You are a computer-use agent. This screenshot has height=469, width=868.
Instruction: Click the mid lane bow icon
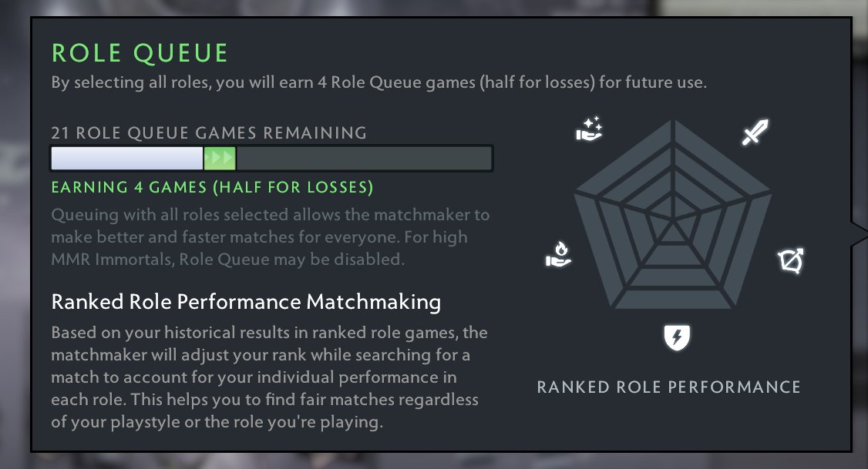[791, 262]
